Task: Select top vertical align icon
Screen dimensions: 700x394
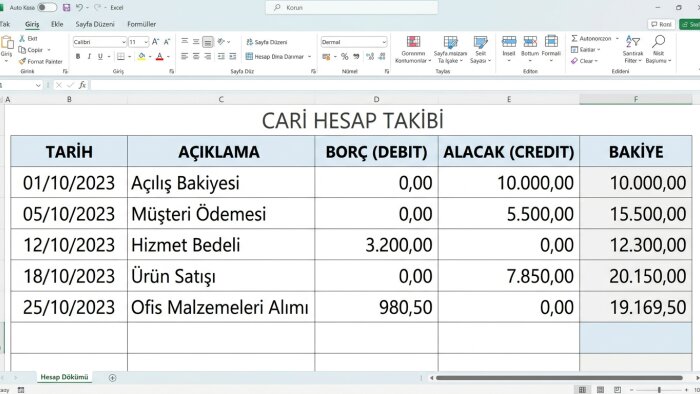Action: pyautogui.click(x=184, y=42)
